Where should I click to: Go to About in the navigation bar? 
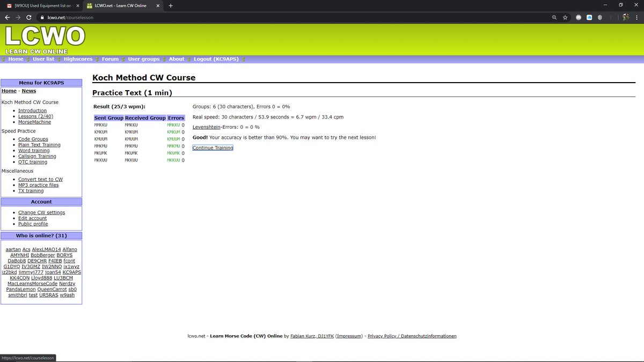(x=177, y=59)
